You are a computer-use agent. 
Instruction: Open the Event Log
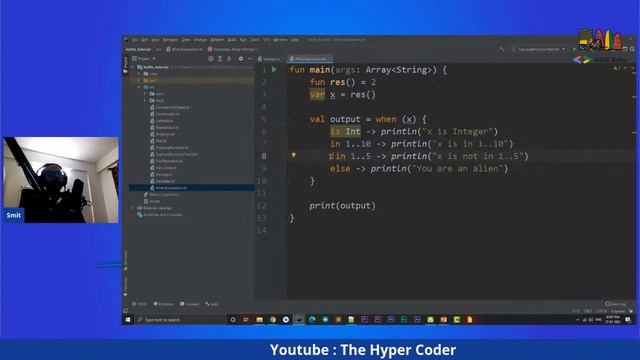[x=616, y=304]
